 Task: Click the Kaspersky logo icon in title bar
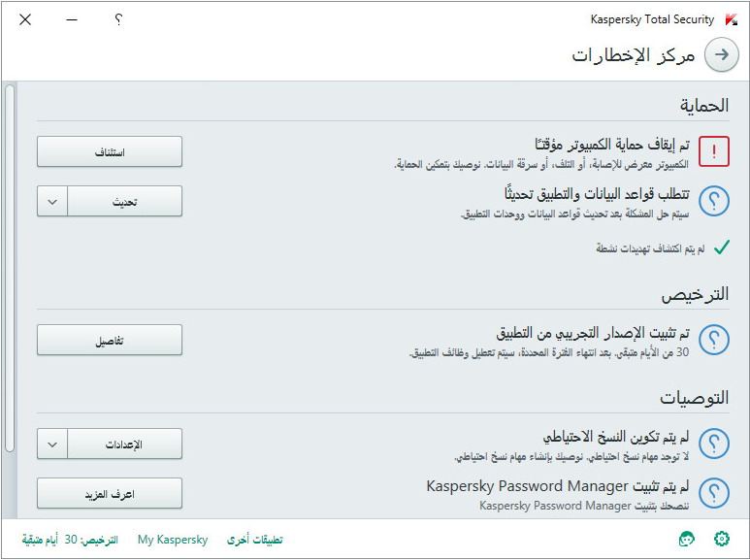coord(731,19)
